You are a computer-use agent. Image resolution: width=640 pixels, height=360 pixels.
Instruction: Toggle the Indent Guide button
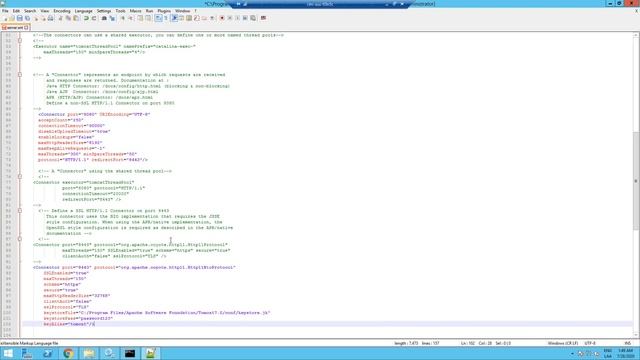pos(175,18)
